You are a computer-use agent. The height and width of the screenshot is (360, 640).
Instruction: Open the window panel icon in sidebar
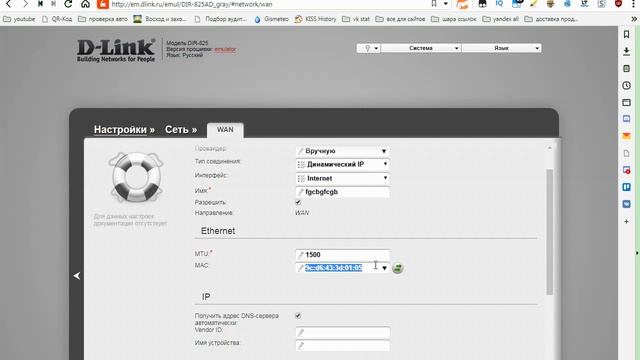(627, 102)
